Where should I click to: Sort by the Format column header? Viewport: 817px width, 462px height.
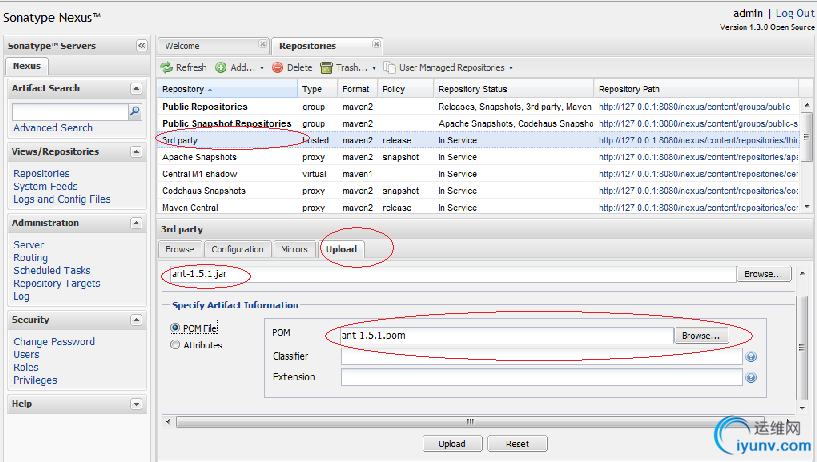pyautogui.click(x=357, y=89)
